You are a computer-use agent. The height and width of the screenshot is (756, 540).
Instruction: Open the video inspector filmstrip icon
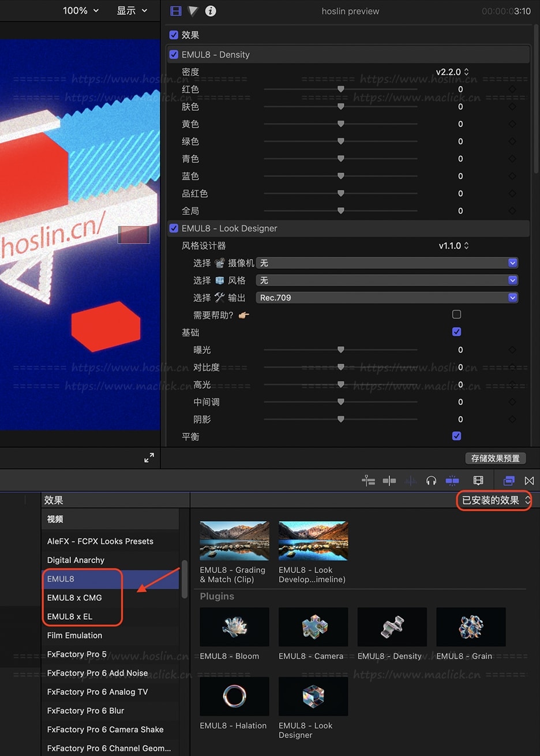[x=176, y=11]
